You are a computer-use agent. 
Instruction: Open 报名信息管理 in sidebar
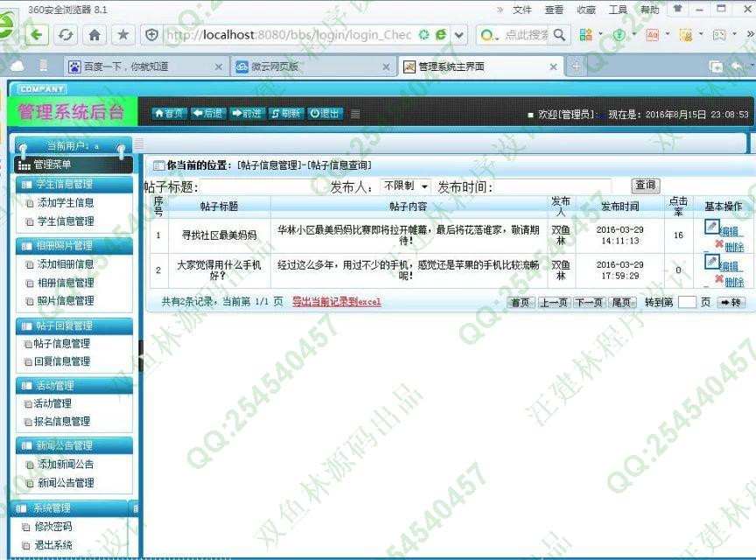click(62, 422)
